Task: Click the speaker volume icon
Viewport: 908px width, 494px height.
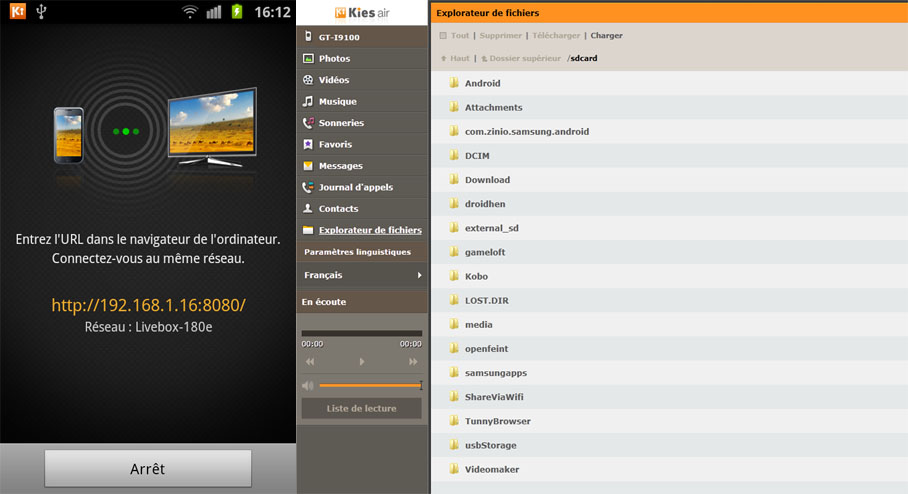Action: click(x=307, y=385)
